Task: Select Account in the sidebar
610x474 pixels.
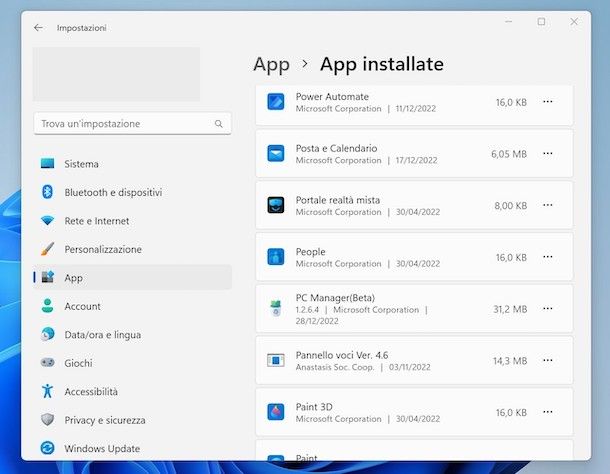Action: (133, 306)
